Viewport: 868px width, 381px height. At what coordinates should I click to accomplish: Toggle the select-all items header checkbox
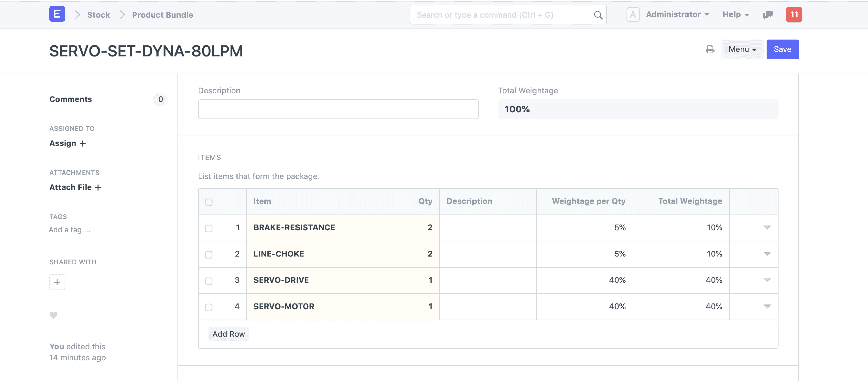tap(209, 202)
